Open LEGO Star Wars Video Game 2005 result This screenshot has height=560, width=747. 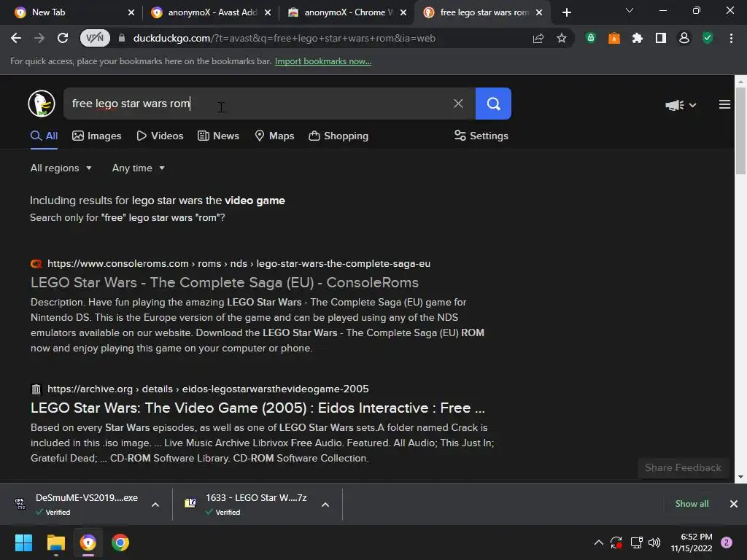tap(258, 408)
